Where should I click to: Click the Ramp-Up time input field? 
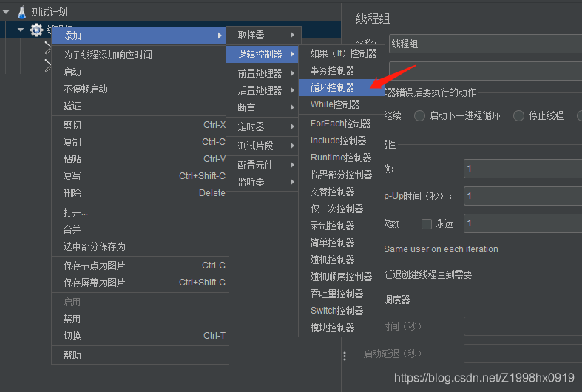(523, 196)
